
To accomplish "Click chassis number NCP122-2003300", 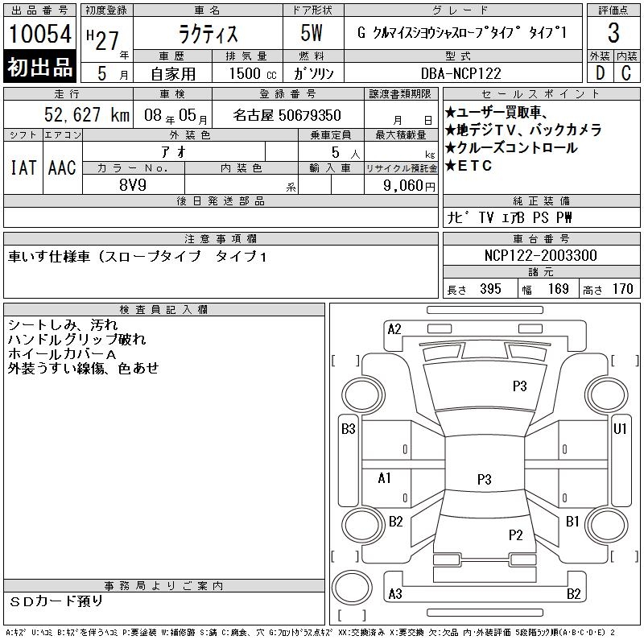I will [x=541, y=255].
